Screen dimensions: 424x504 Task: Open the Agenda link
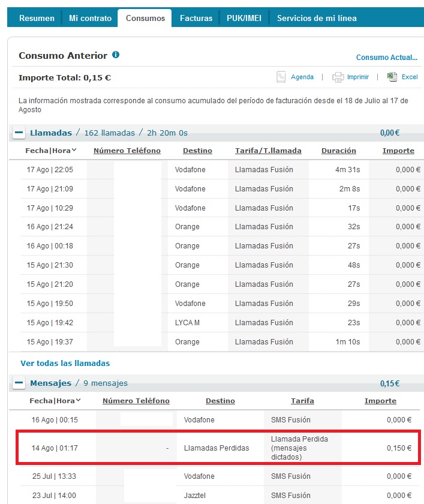point(302,77)
